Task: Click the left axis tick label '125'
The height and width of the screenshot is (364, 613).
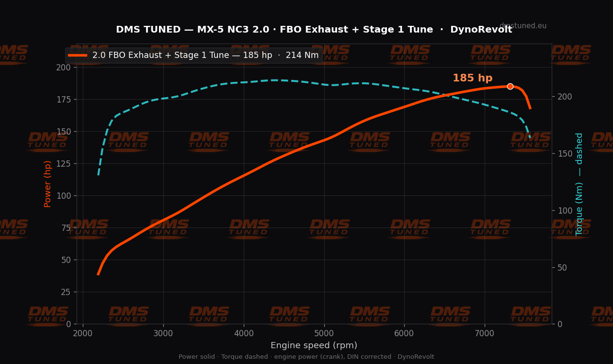Action: [63, 164]
